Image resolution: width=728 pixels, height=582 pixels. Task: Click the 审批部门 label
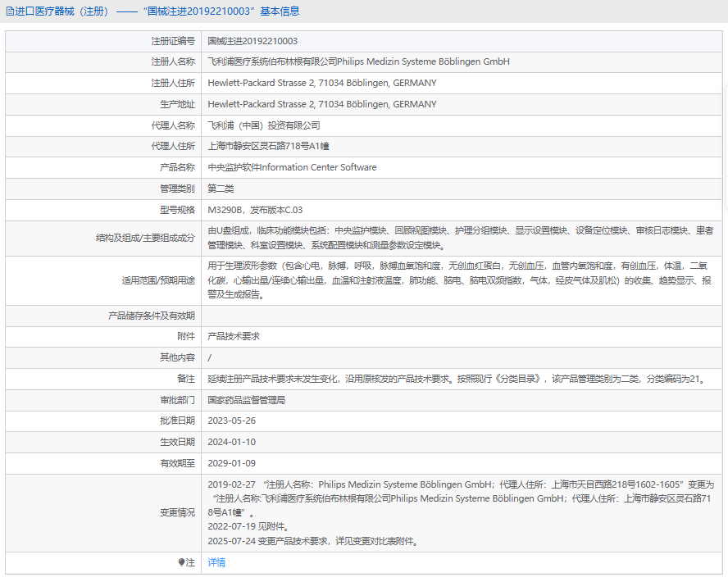pos(177,400)
